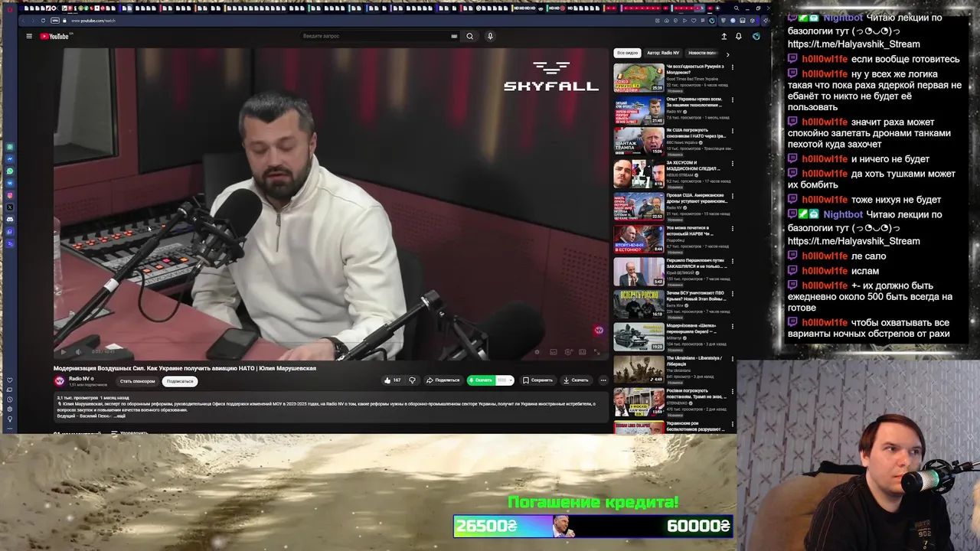980x551 pixels.
Task: Open the YouTube hamburger guide menu
Action: tap(29, 36)
